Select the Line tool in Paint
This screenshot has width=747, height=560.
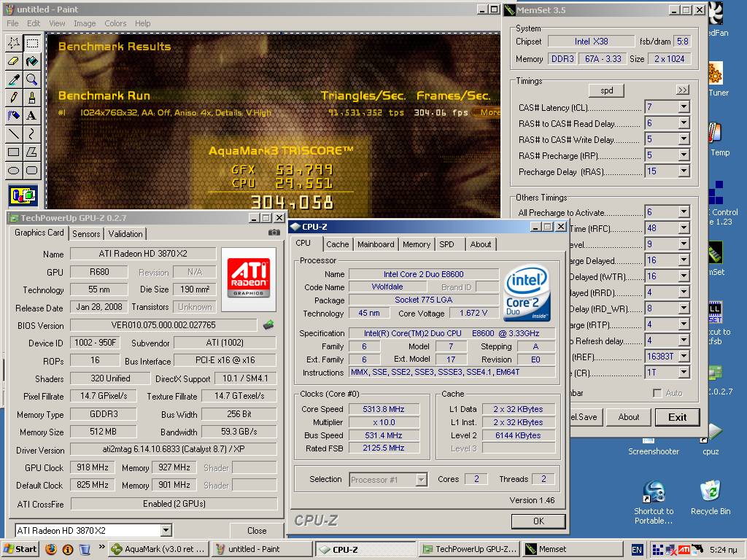[x=14, y=134]
